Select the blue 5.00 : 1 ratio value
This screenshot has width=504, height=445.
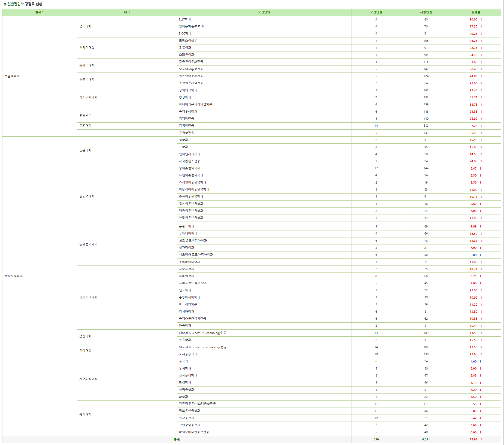pyautogui.click(x=476, y=255)
